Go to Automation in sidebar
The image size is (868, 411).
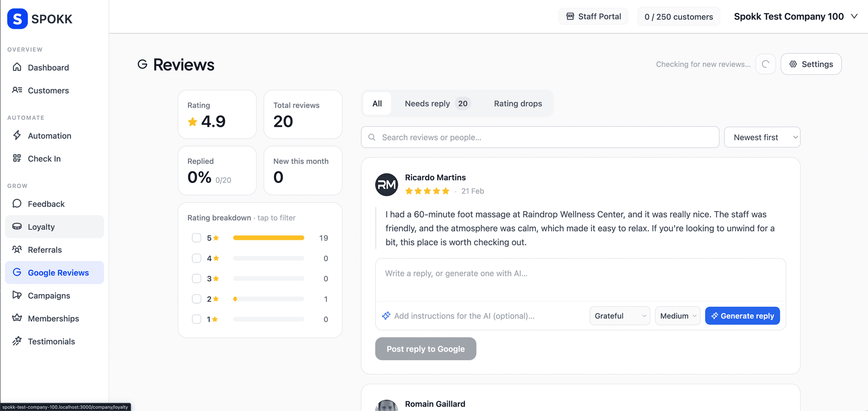pos(54,136)
